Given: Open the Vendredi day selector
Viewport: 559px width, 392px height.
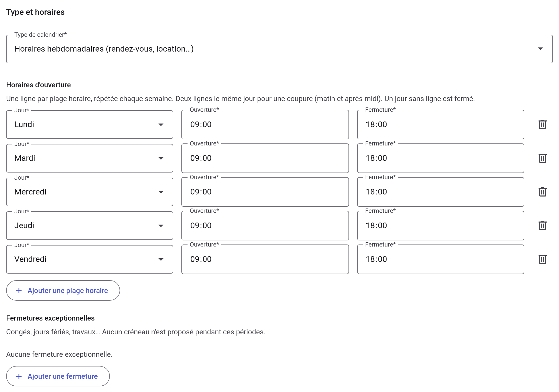Looking at the screenshot, I should point(90,259).
